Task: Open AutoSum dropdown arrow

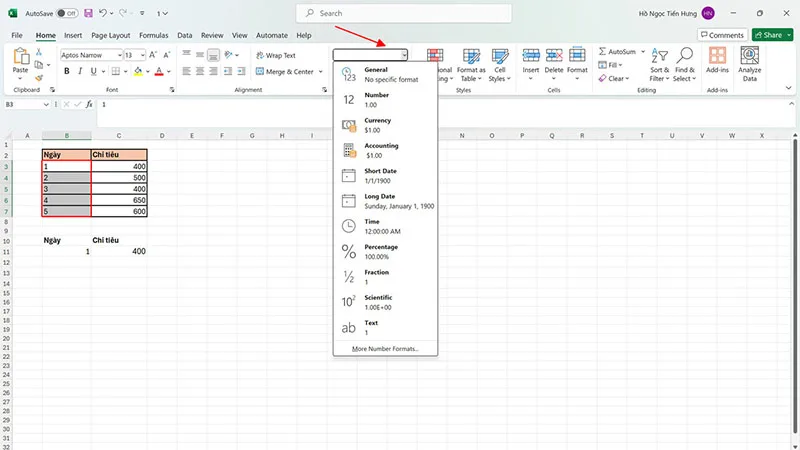Action: (x=643, y=52)
